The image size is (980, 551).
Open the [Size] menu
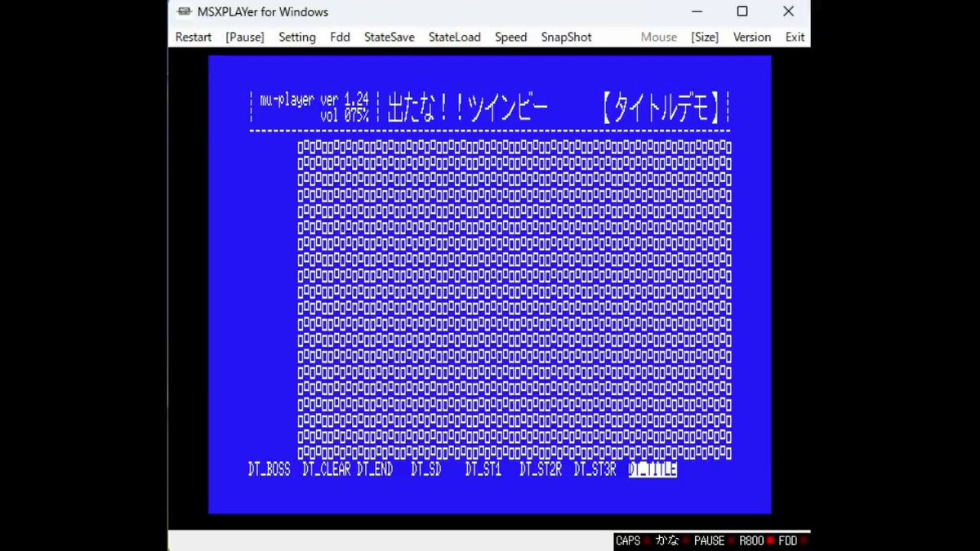pos(705,37)
